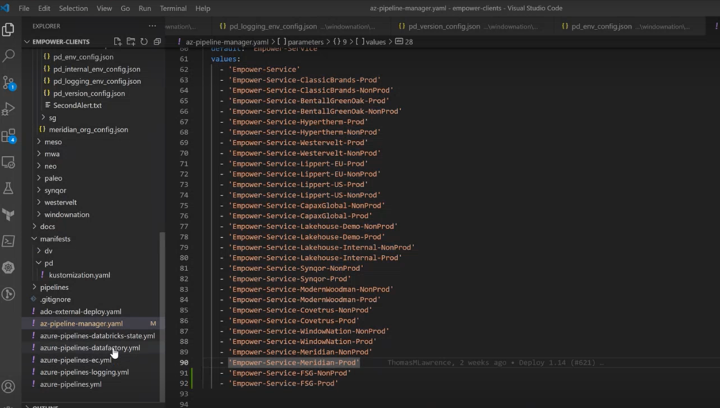
Task: Collapse all folders in Explorer
Action: coord(157,42)
